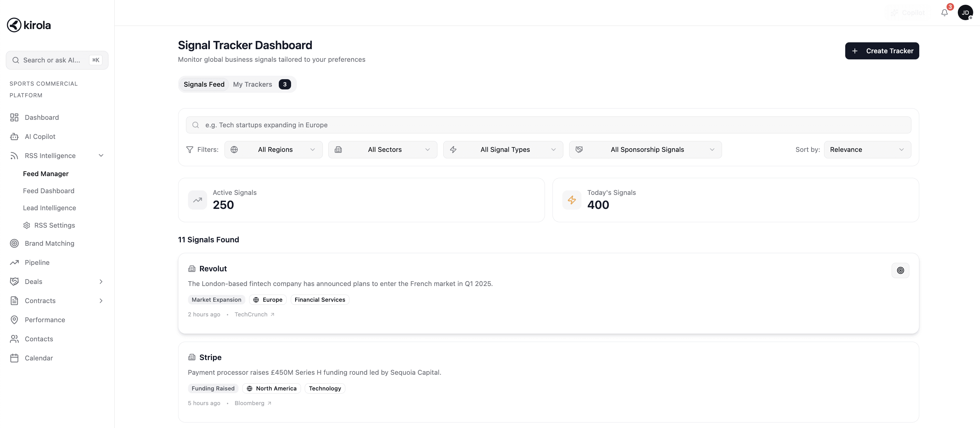Go to the Performance page

44,320
